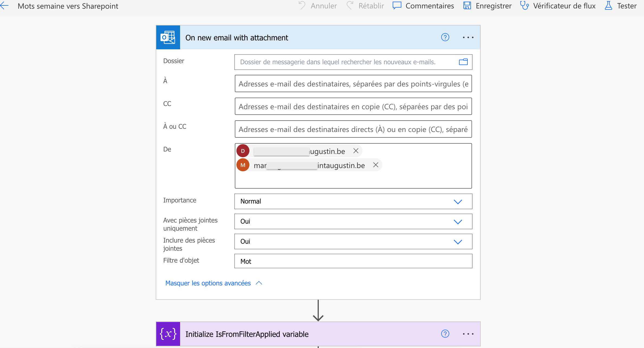Click the Filtre d'objet field containing Mot

(x=353, y=261)
